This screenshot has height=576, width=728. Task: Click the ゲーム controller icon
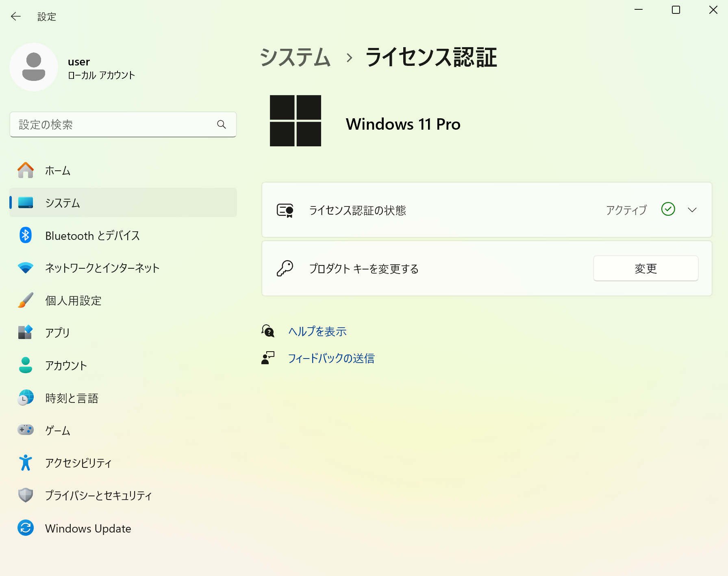pos(26,430)
